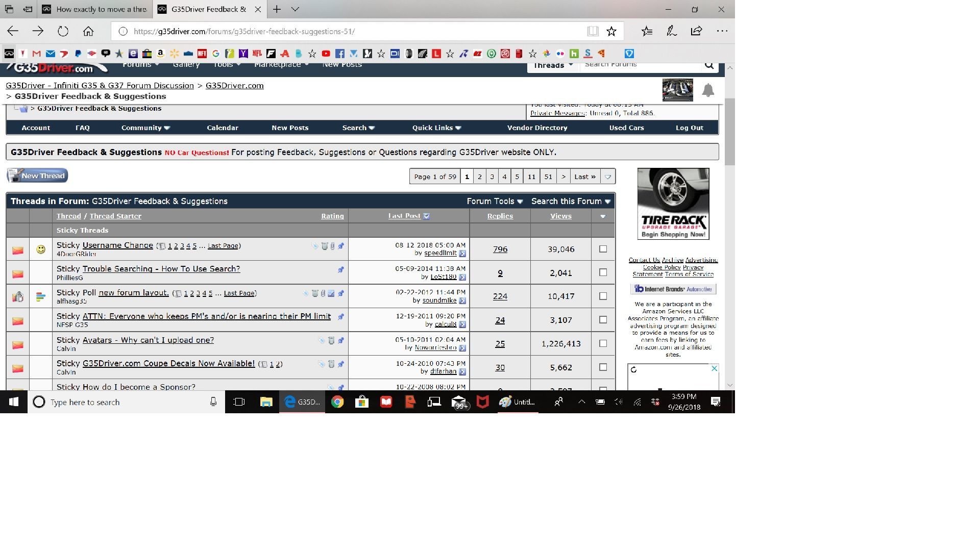Select the Avatars thread checkbox
The image size is (980, 551).
tap(603, 343)
